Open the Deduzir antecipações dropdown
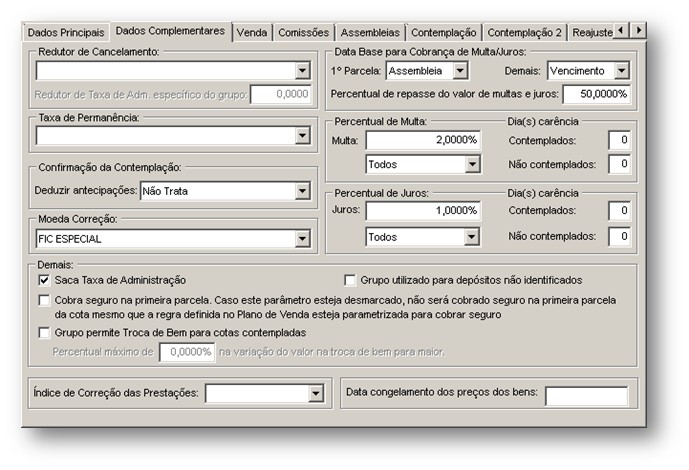This screenshot has height=470, width=689. pyautogui.click(x=302, y=191)
